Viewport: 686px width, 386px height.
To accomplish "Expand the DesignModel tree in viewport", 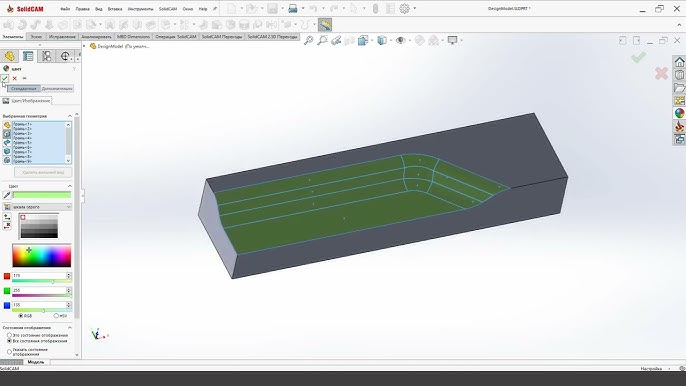I will 84,46.
